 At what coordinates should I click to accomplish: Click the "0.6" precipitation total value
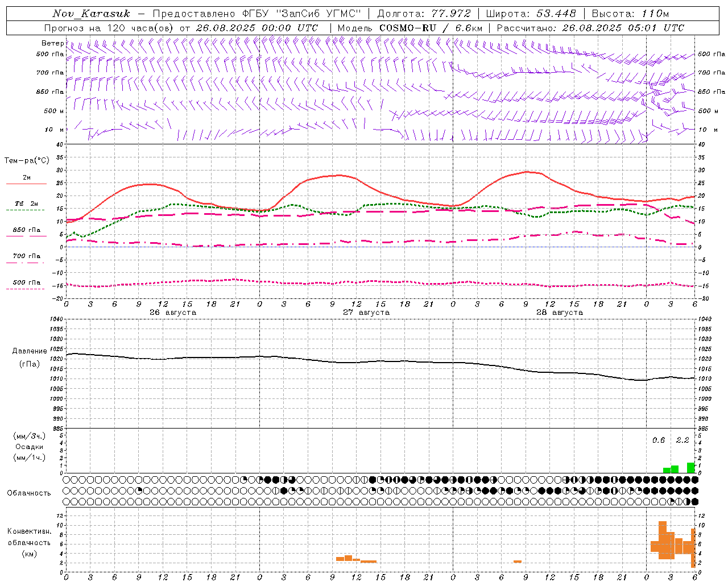[659, 440]
